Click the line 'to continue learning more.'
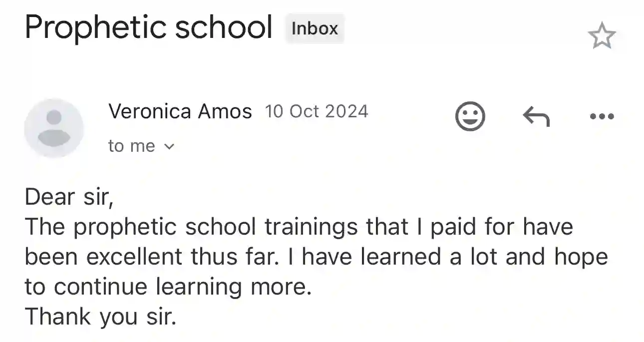Viewport: 644px width, 342px height. 168,288
